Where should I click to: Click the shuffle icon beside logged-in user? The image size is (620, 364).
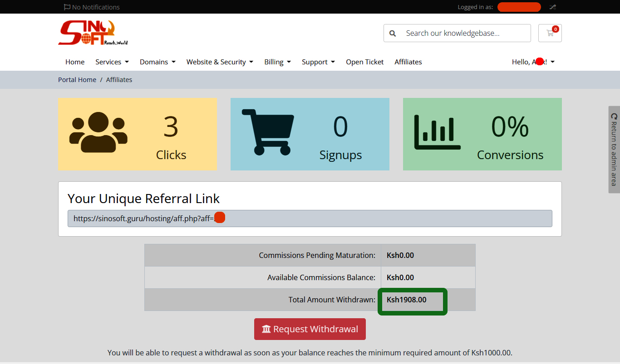(x=552, y=7)
